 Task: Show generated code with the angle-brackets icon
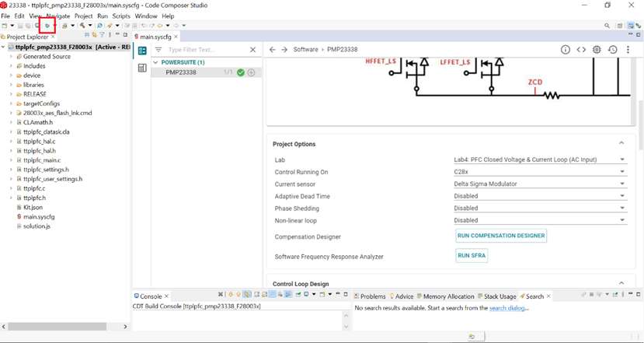point(581,50)
